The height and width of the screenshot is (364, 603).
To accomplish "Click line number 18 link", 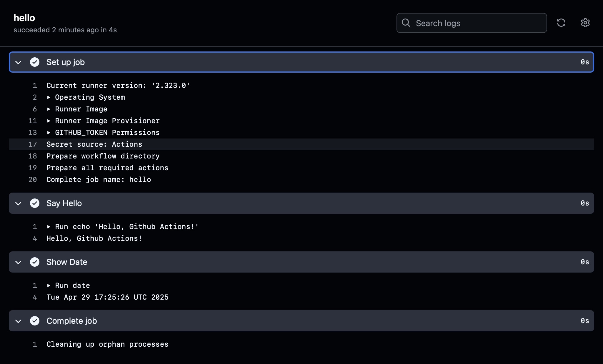I will pyautogui.click(x=33, y=156).
